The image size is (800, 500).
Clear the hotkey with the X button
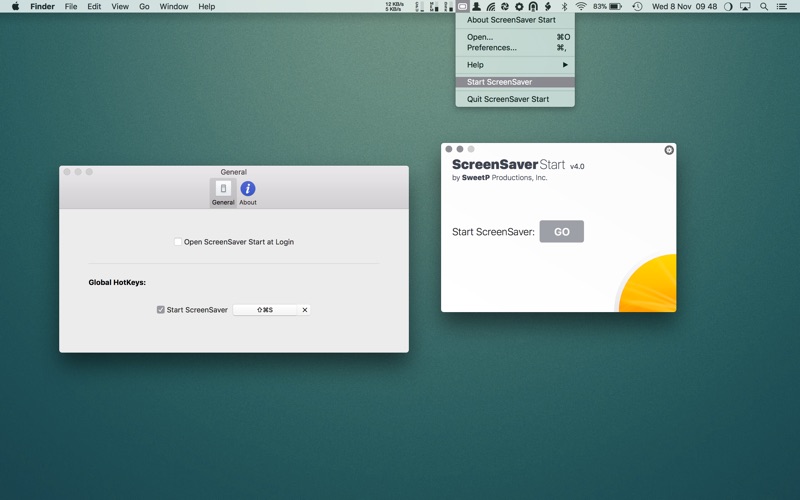(x=305, y=310)
